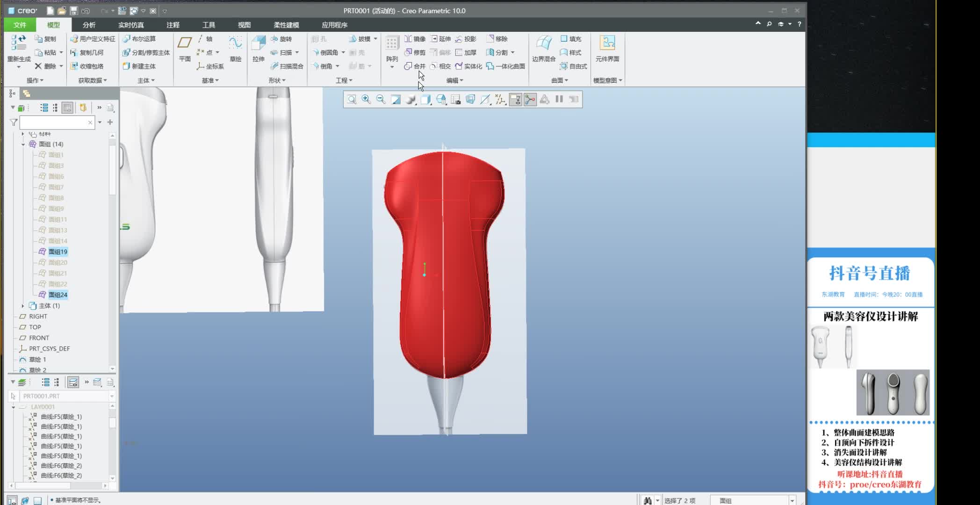Switch to the 分析 ribbon tab
This screenshot has width=980, height=505.
click(89, 25)
